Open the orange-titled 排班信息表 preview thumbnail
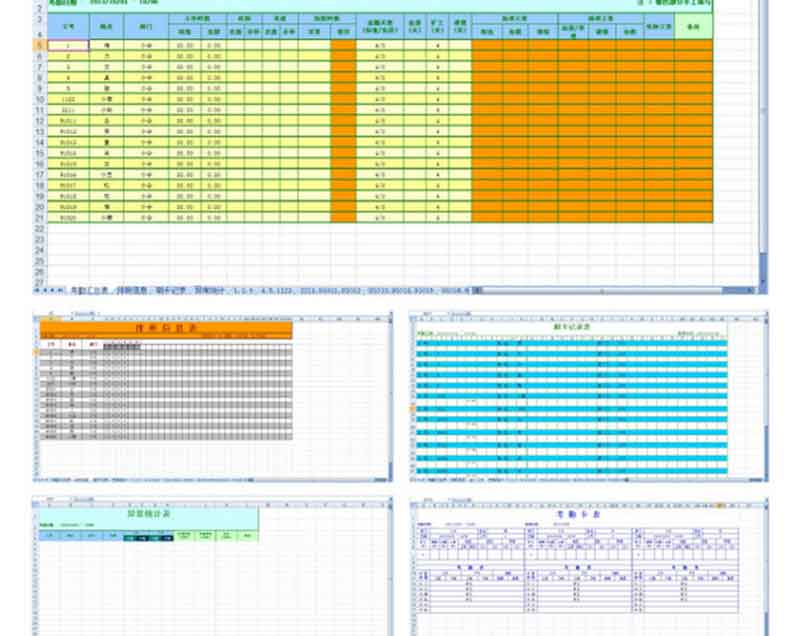This screenshot has height=636, width=800. [x=212, y=397]
